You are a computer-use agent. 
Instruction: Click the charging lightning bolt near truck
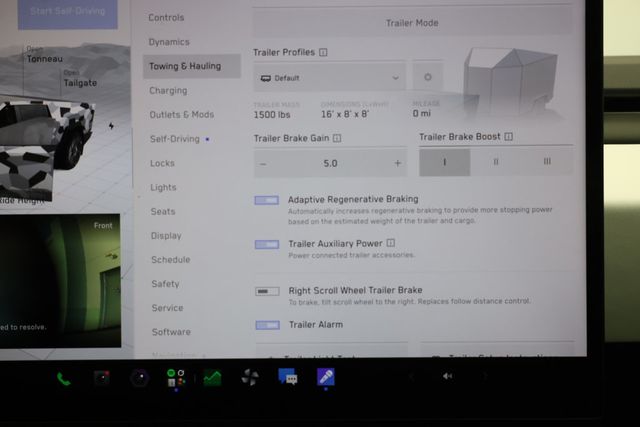point(111,126)
